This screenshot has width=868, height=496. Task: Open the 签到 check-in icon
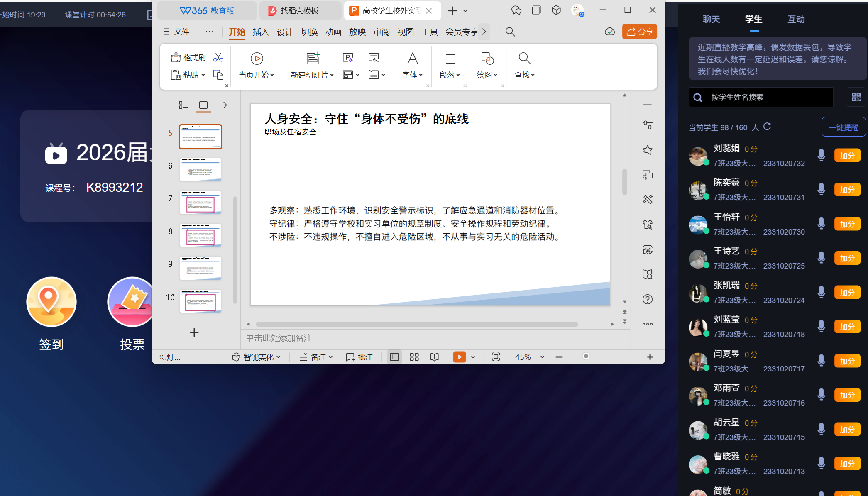(51, 302)
